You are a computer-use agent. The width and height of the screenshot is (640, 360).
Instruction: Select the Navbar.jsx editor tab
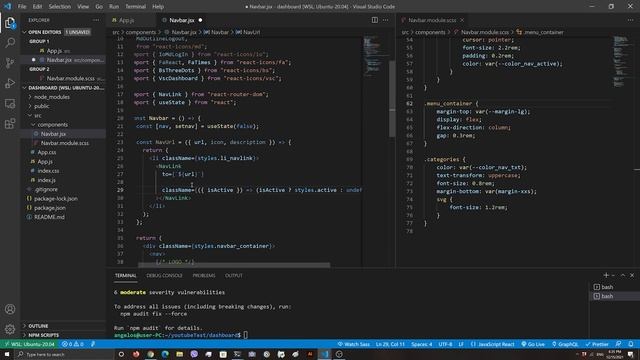click(182, 20)
